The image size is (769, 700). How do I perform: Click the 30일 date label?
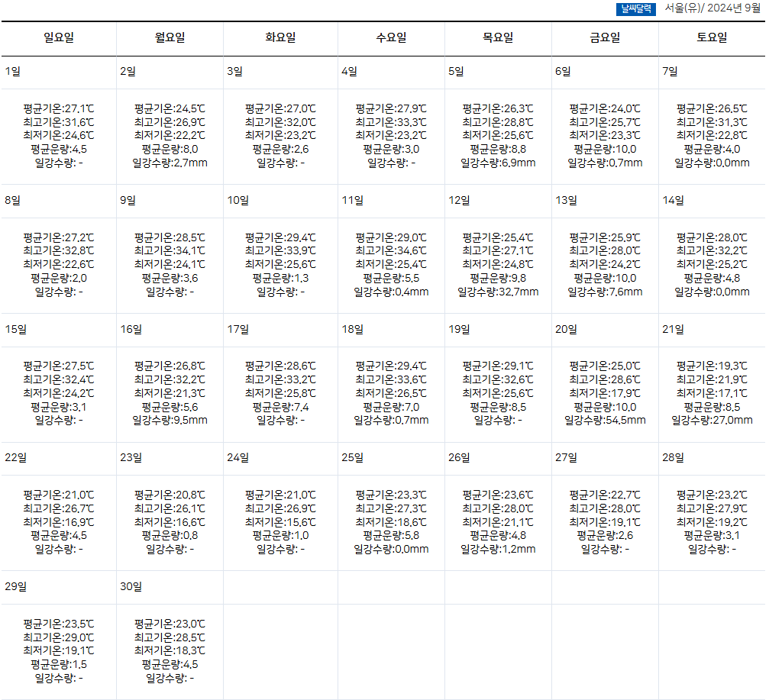pyautogui.click(x=131, y=587)
